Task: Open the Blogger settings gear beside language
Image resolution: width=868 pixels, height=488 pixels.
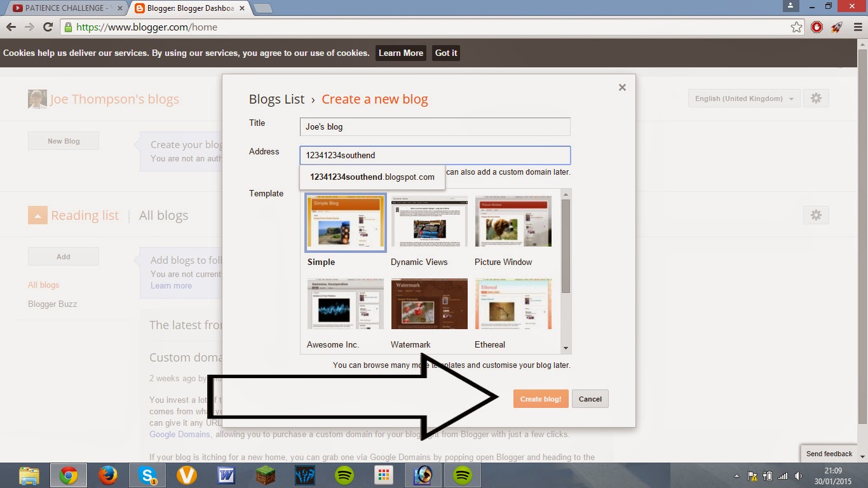Action: pyautogui.click(x=817, y=98)
